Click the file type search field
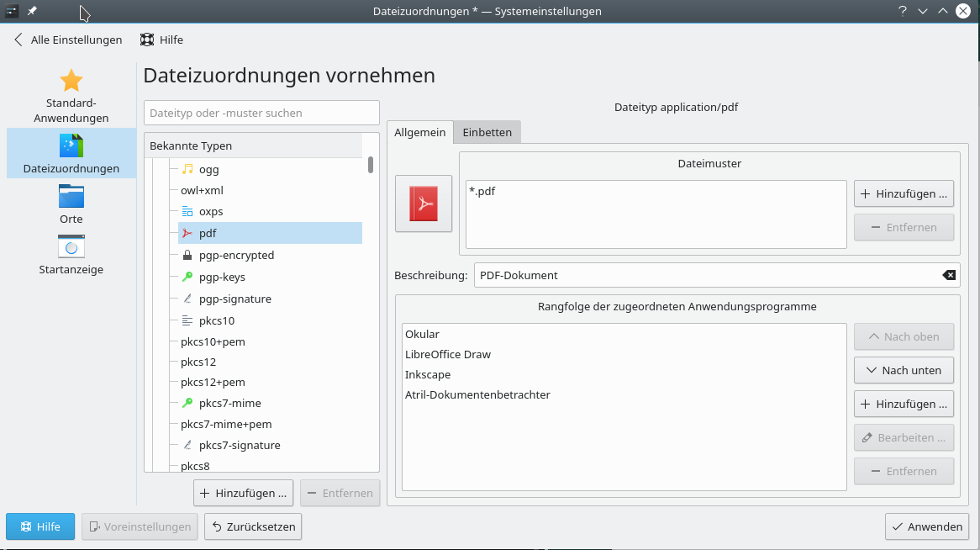Viewport: 980px width, 550px height. 261,113
